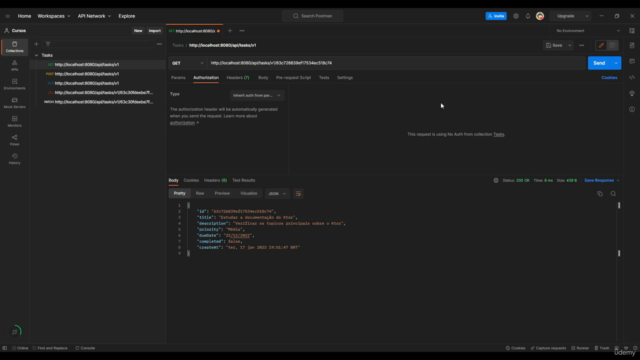Switch to Pre-request Script tab
The image size is (640, 360).
[293, 78]
